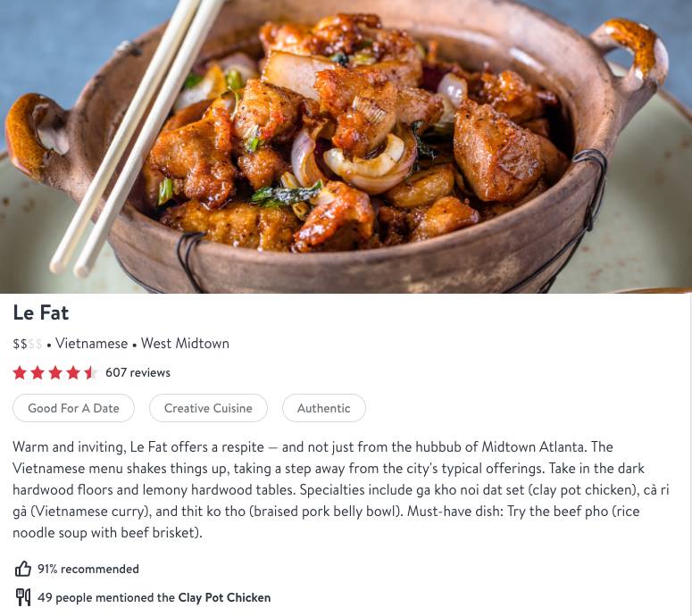
Task: Click the third red rating star
Action: click(55, 373)
